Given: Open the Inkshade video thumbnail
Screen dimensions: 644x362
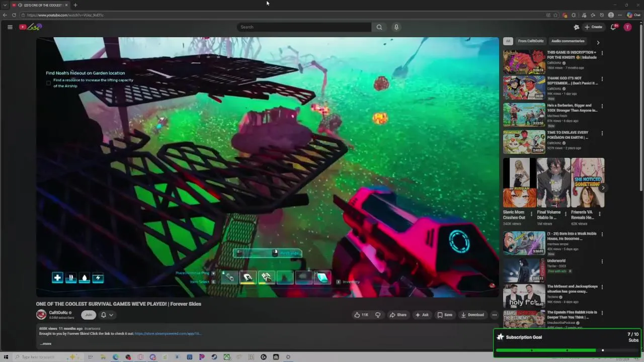Looking at the screenshot, I should (x=524, y=61).
